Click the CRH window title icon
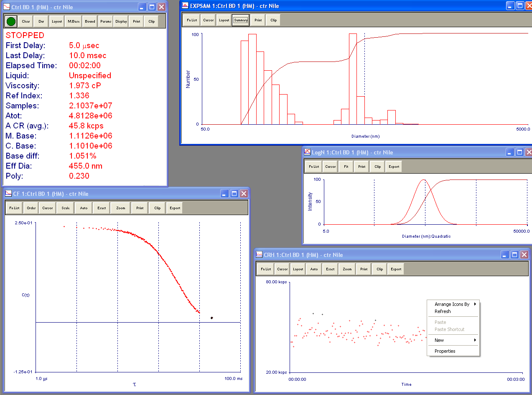 tap(259, 255)
